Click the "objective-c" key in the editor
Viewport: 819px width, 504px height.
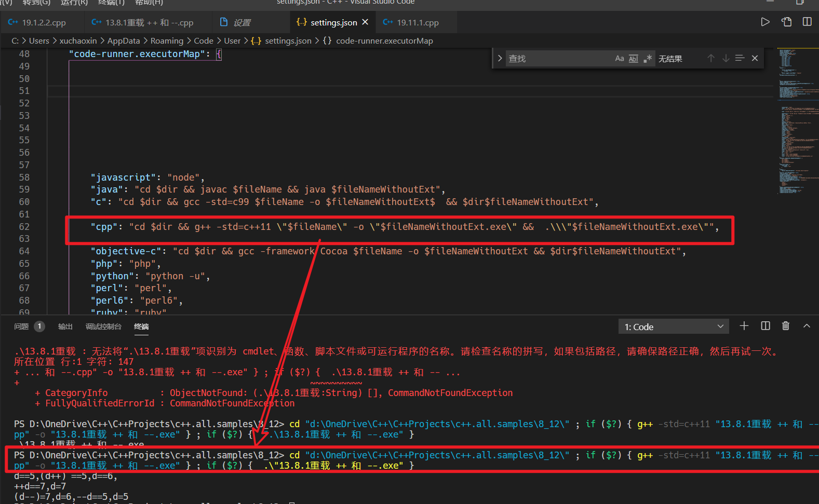[126, 251]
